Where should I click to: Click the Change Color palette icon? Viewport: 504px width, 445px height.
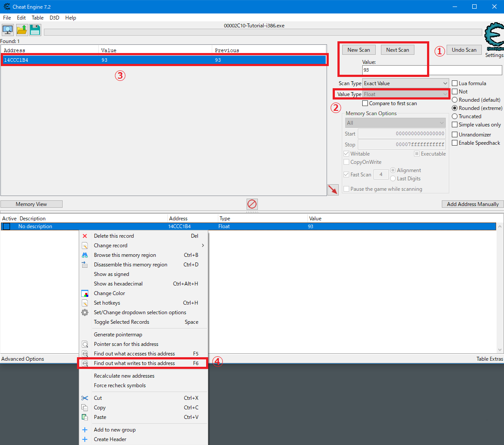[85, 293]
